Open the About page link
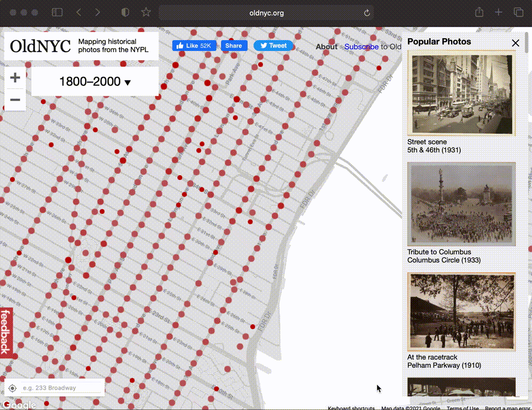Viewport: 532px width, 410px height. [327, 46]
